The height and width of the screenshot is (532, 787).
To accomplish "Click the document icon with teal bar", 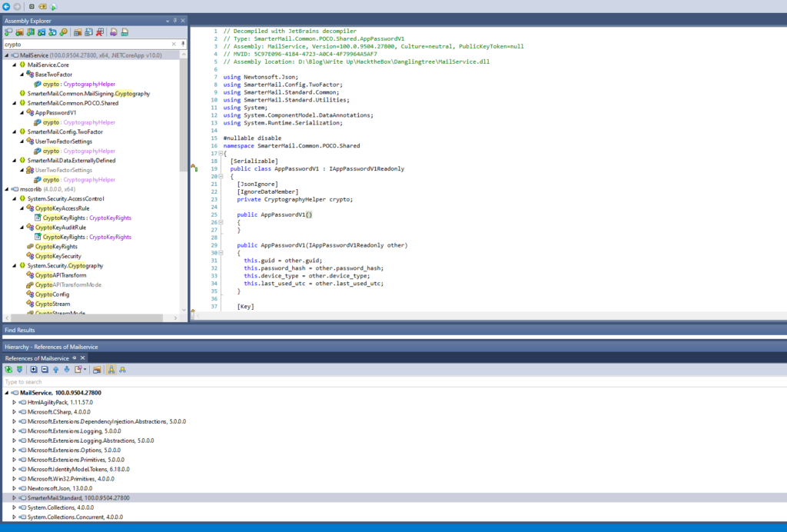I will (x=125, y=32).
